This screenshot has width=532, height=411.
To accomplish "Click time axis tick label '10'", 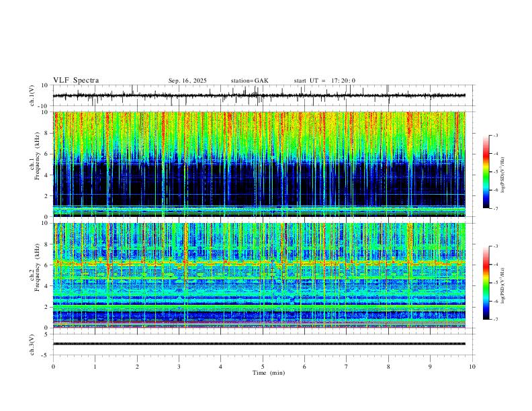I will 472,367.
